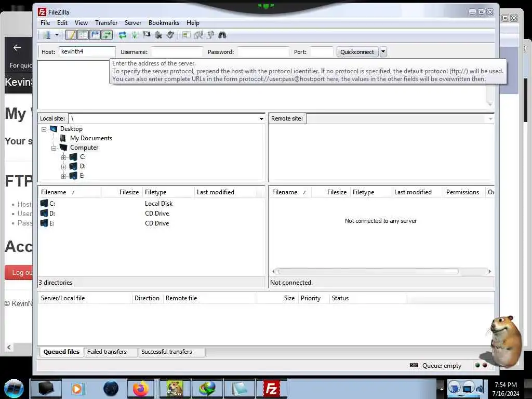This screenshot has width=532, height=399.
Task: Open the View menu
Action: [x=81, y=23]
